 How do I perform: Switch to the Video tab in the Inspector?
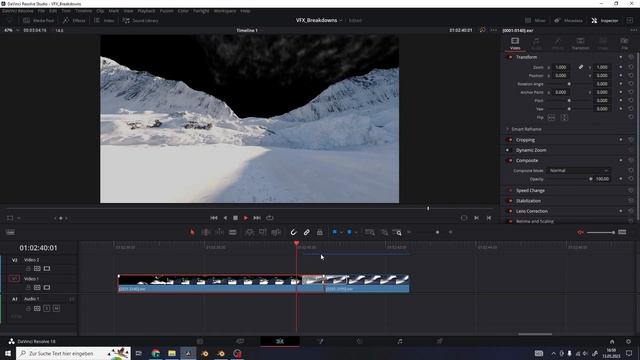[x=515, y=43]
